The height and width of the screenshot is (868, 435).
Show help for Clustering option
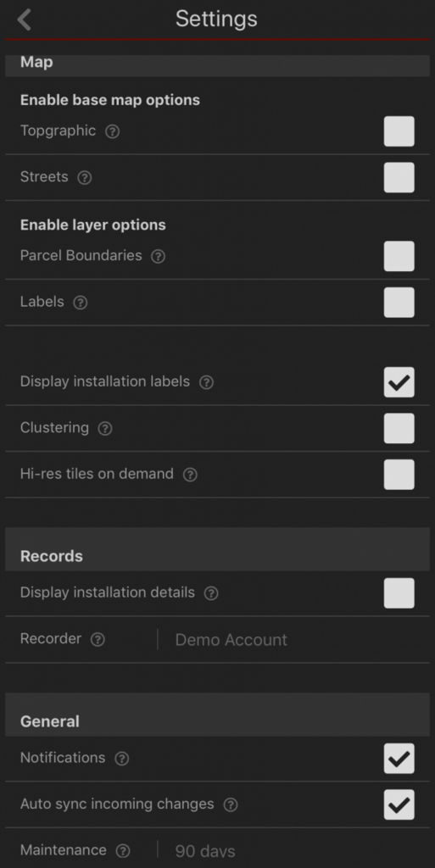(105, 428)
